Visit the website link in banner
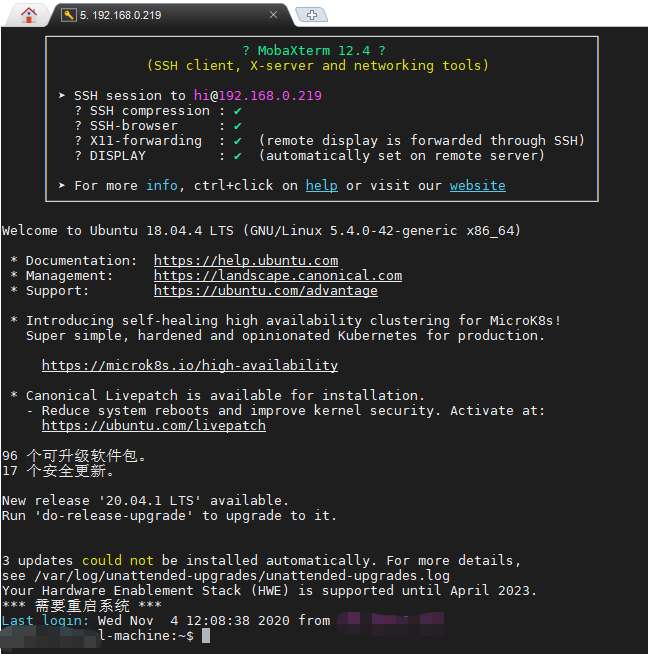The image size is (648, 654). [x=477, y=185]
